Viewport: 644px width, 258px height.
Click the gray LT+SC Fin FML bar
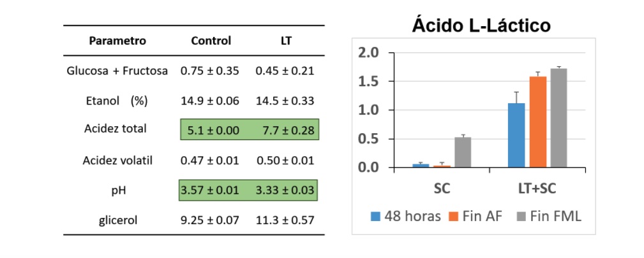[x=558, y=118]
